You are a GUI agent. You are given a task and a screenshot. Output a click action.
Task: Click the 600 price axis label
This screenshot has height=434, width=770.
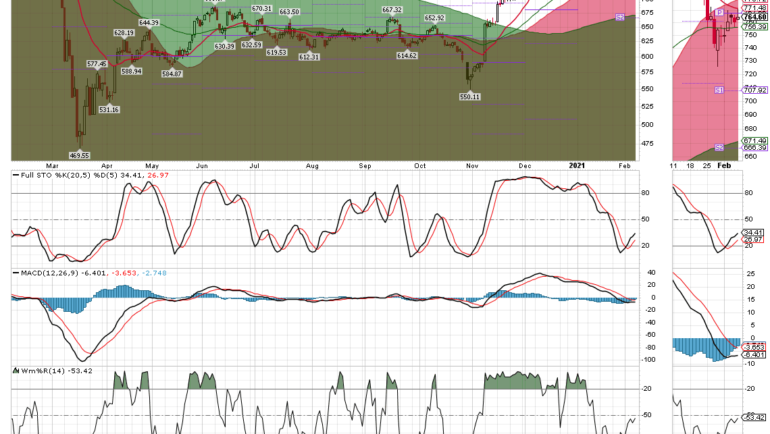(647, 56)
